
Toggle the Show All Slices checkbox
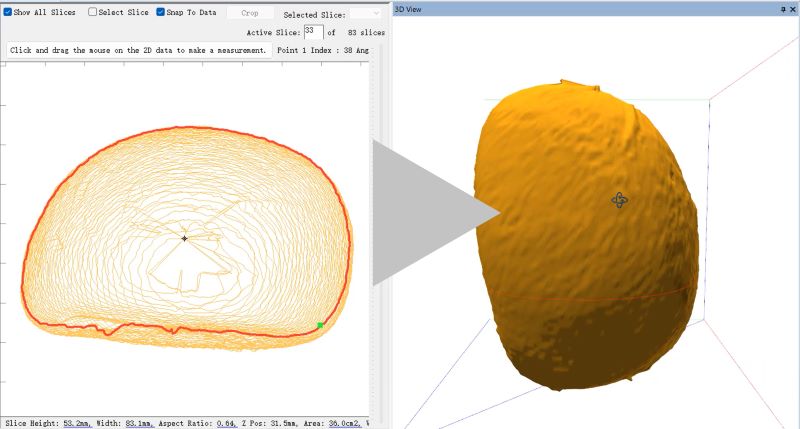click(x=8, y=12)
